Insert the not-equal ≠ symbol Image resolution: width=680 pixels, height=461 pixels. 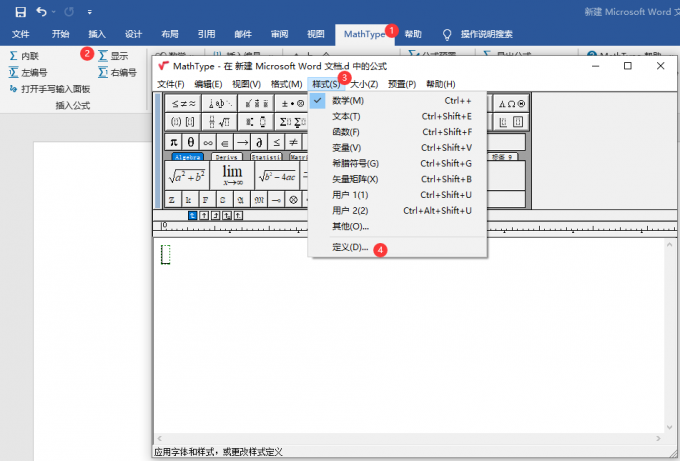[293, 142]
